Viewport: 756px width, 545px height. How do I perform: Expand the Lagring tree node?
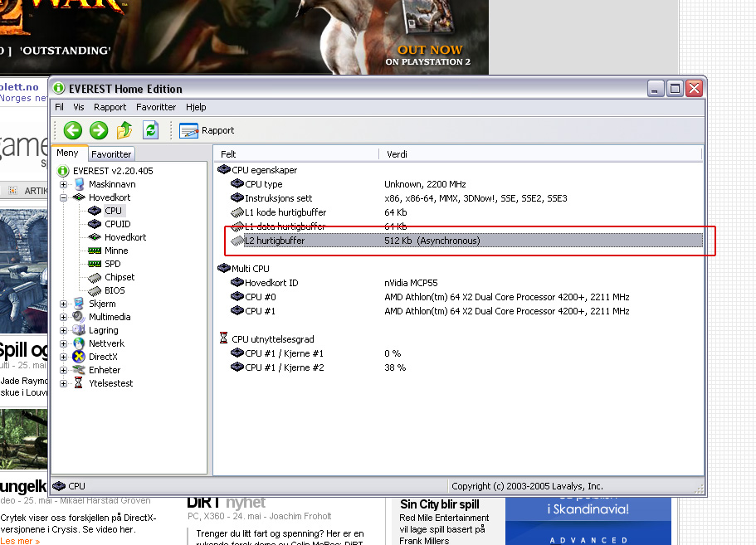[x=63, y=330]
